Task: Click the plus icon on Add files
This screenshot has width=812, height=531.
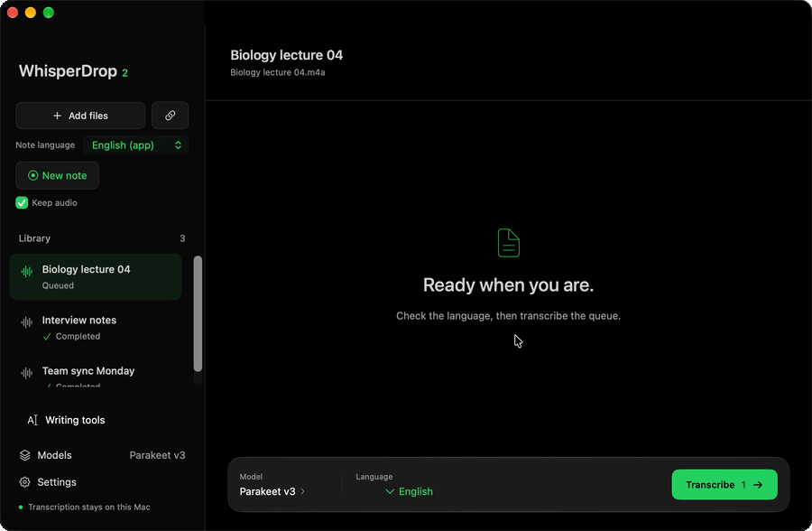Action: (x=58, y=116)
